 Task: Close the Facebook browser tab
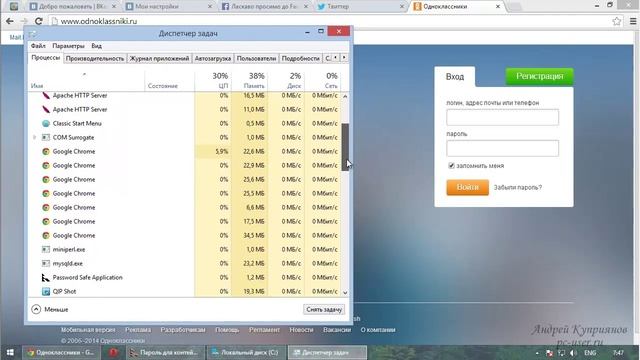pyautogui.click(x=306, y=7)
